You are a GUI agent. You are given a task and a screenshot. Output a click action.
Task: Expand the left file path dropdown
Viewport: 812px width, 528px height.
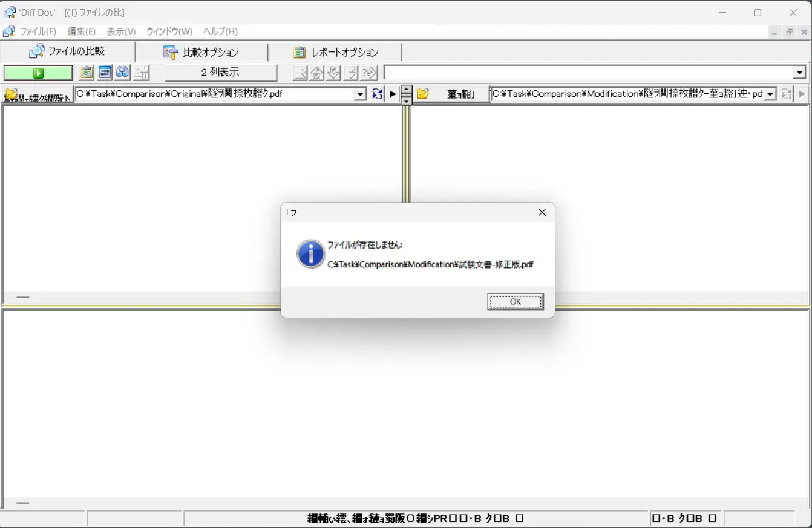click(361, 94)
